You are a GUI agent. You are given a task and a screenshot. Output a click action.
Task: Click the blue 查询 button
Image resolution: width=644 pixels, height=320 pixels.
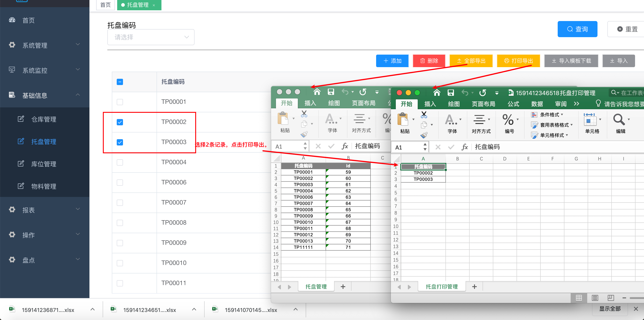pyautogui.click(x=577, y=29)
